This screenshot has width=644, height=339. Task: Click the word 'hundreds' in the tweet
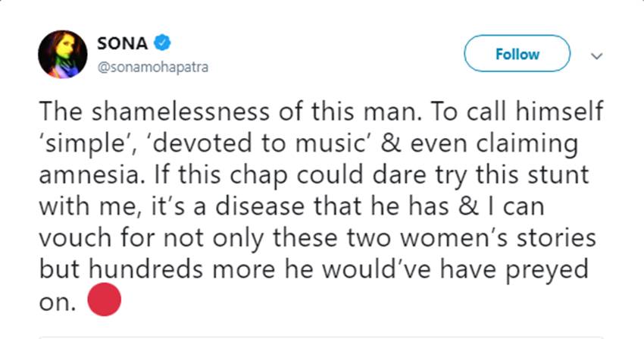tap(142, 272)
